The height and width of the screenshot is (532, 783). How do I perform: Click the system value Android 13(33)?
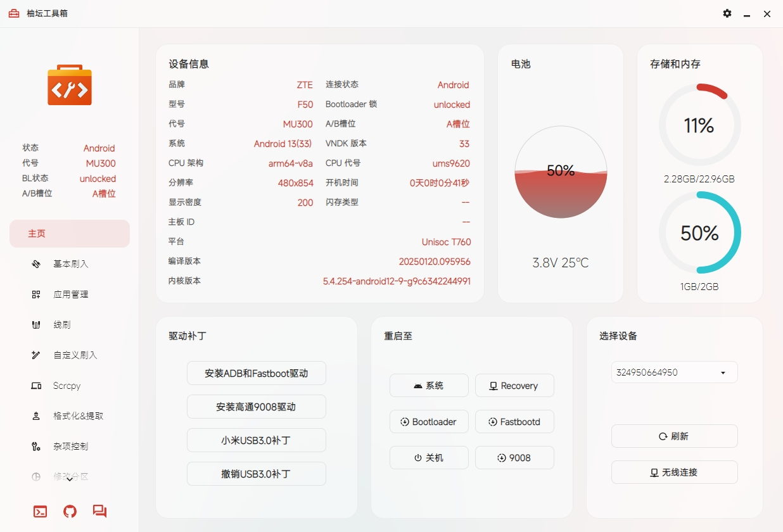[283, 144]
